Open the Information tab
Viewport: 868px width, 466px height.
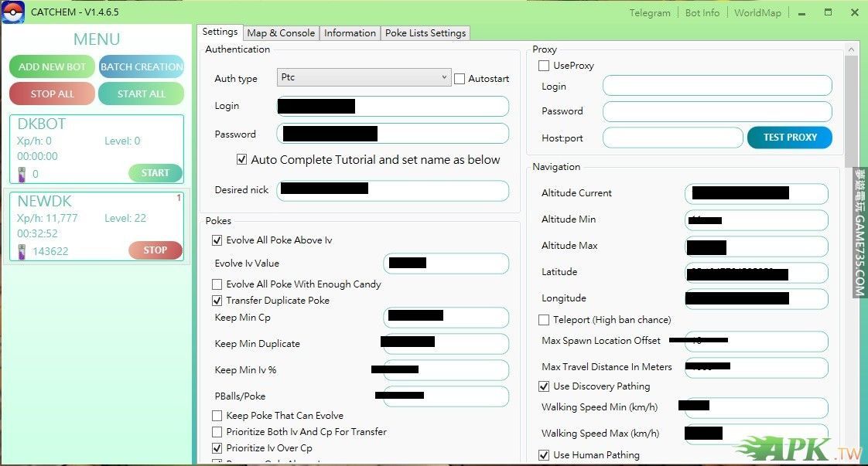350,32
